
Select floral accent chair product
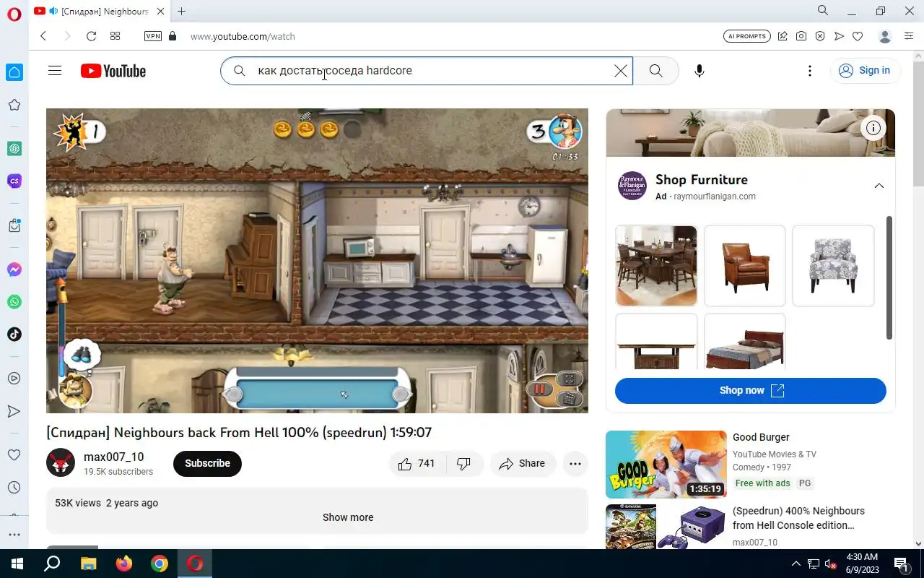pos(833,265)
